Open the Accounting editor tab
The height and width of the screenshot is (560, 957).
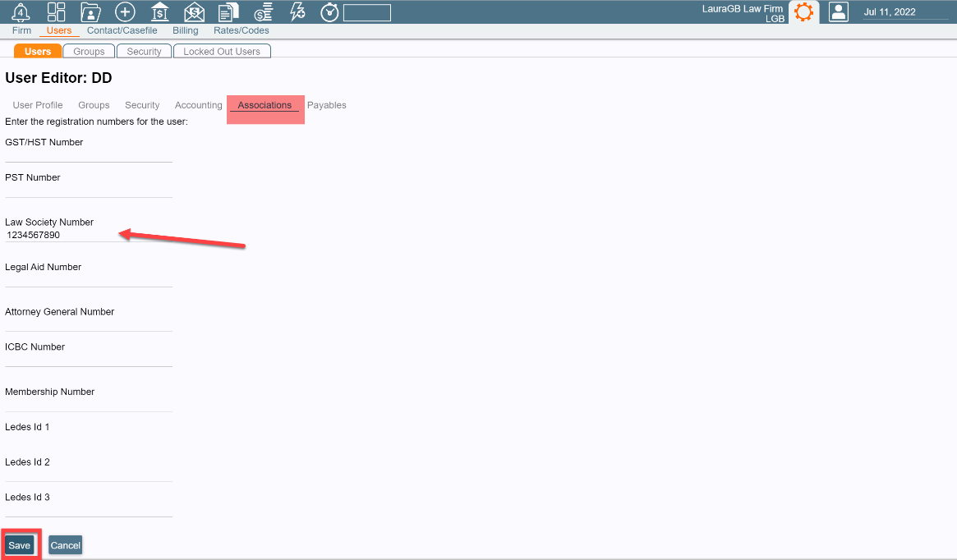tap(198, 105)
